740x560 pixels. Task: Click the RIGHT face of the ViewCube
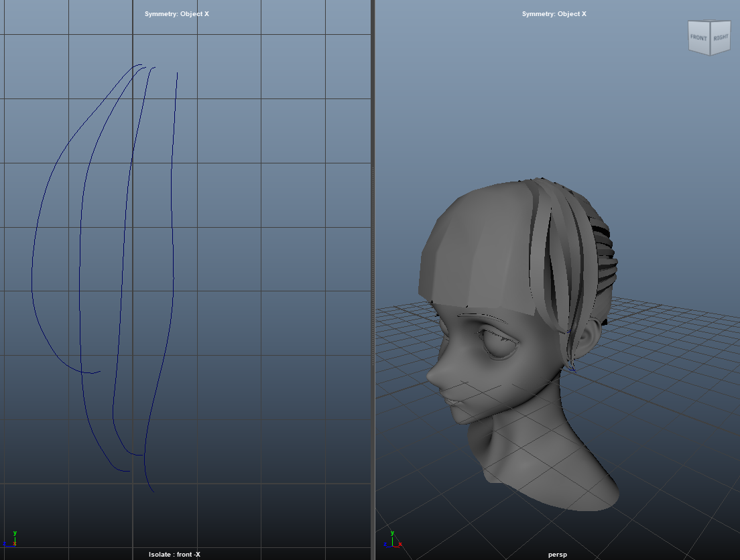click(x=721, y=38)
